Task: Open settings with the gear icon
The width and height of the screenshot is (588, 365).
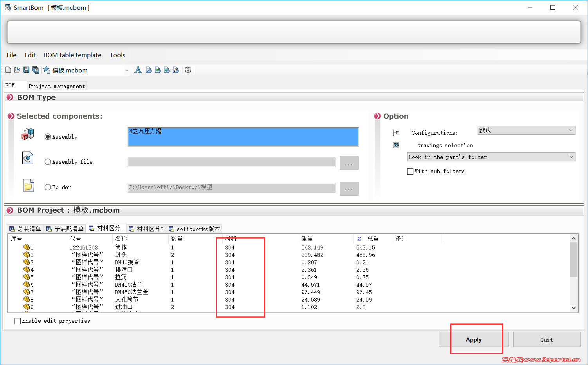Action: pyautogui.click(x=188, y=70)
